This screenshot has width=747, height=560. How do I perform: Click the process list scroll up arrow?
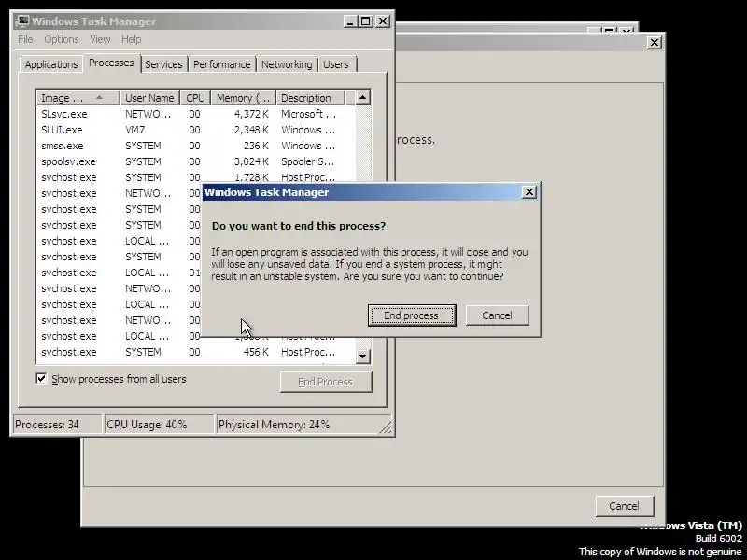(363, 97)
